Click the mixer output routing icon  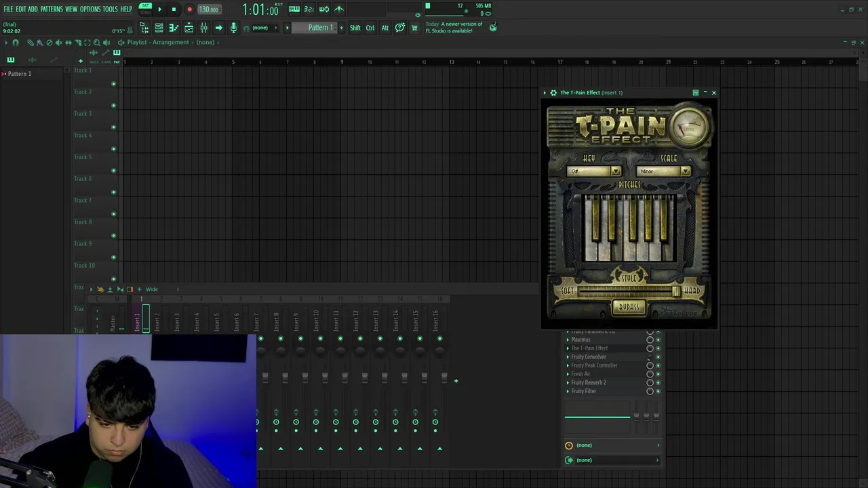pyautogui.click(x=569, y=460)
